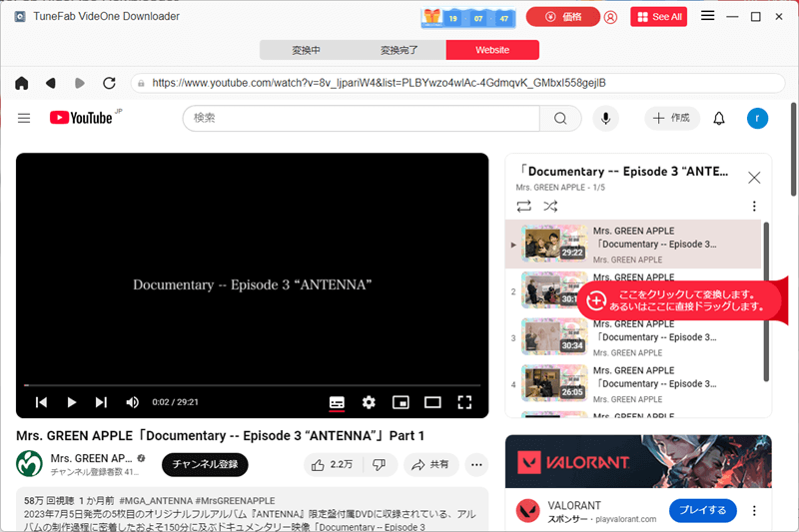Select the Website tab
Image resolution: width=799 pixels, height=532 pixels.
492,50
